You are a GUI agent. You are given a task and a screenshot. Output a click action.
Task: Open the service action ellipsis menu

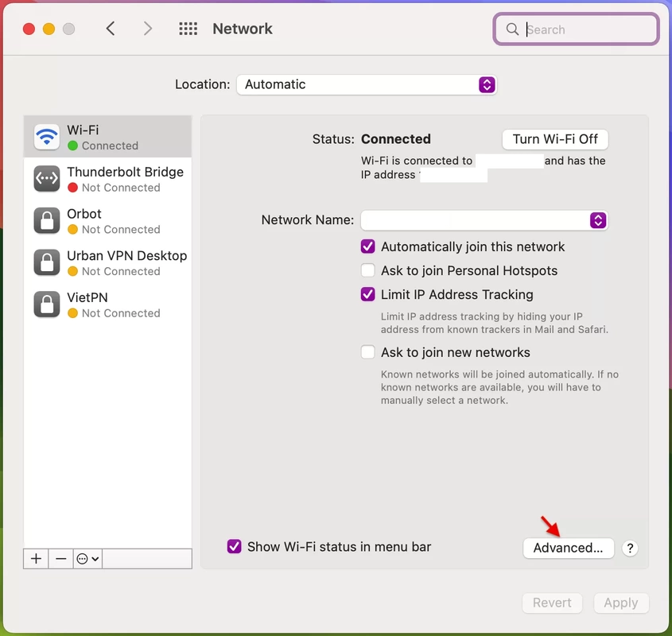(x=87, y=558)
